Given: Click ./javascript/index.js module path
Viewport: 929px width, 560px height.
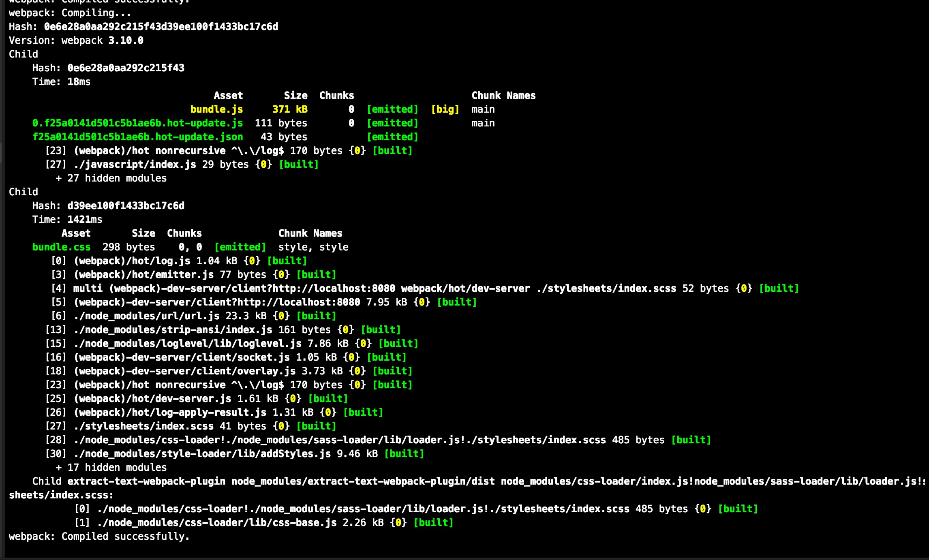Looking at the screenshot, I should tap(135, 165).
